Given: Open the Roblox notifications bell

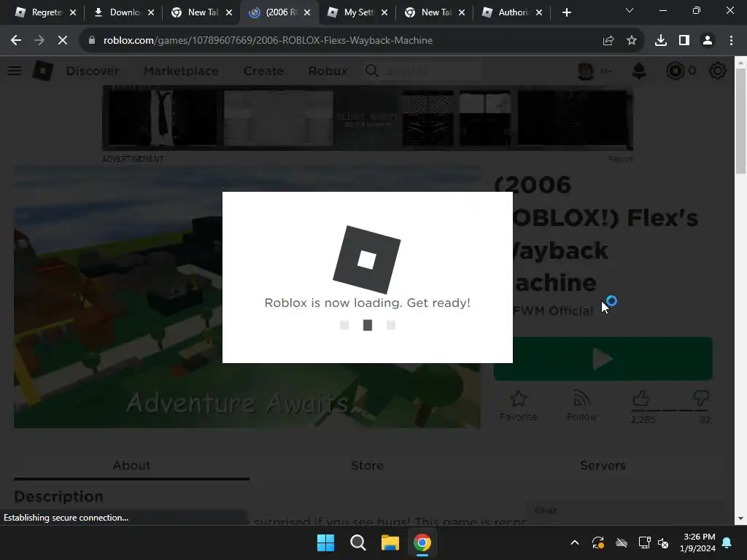Looking at the screenshot, I should click(x=639, y=71).
